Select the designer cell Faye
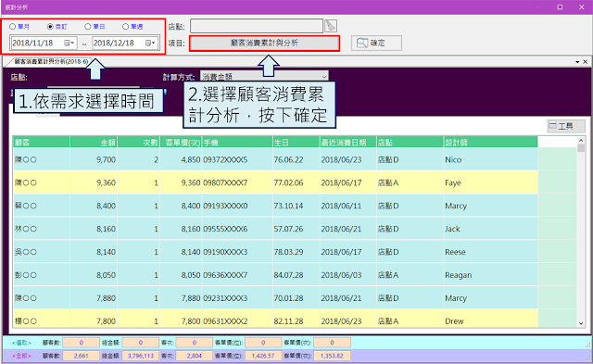The width and height of the screenshot is (593, 364). pyautogui.click(x=490, y=182)
